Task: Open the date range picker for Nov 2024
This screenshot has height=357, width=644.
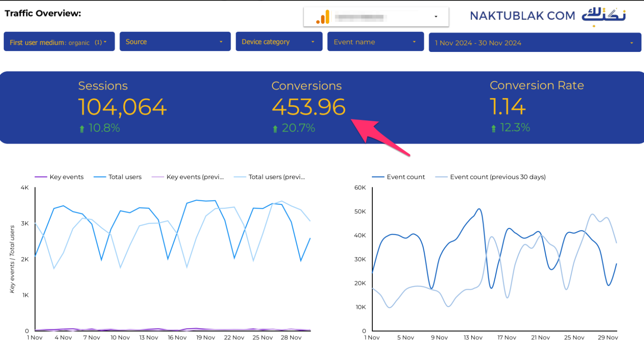Action: click(535, 43)
